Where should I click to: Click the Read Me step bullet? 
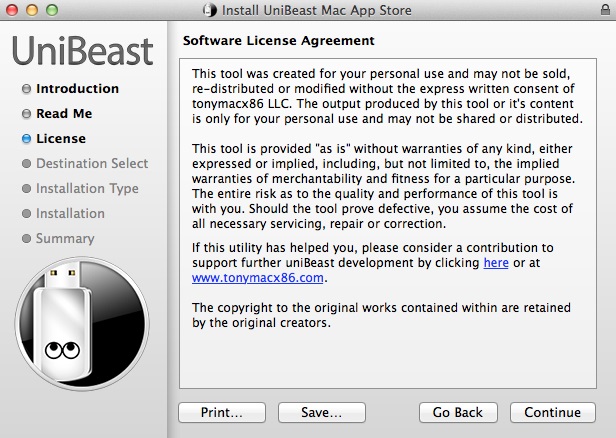tap(26, 114)
